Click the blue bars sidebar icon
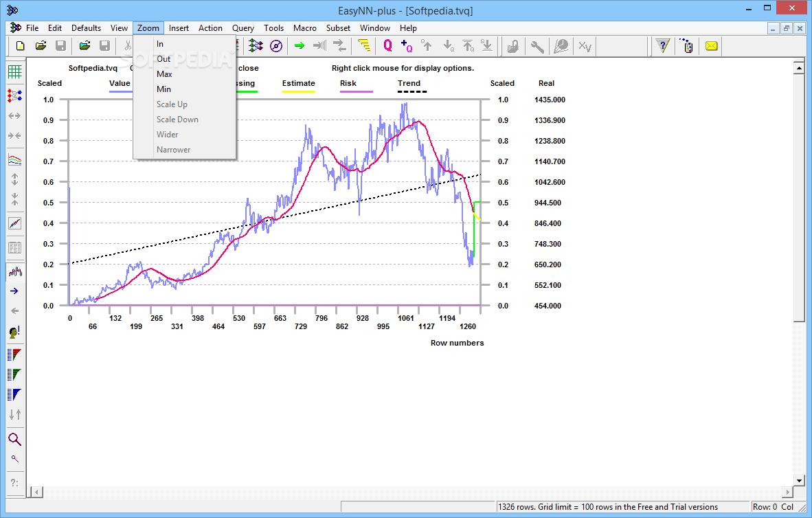Screen dimensions: 812x518 pos(14,395)
